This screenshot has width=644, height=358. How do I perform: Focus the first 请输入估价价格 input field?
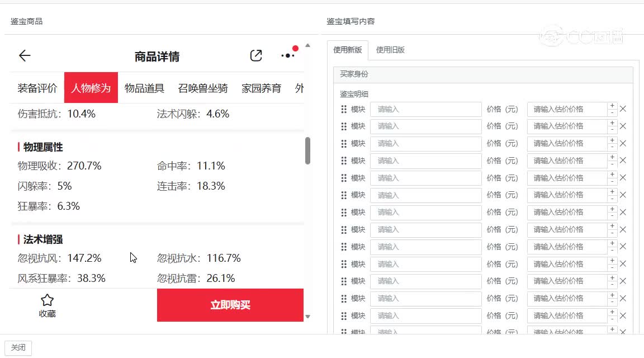pyautogui.click(x=567, y=109)
